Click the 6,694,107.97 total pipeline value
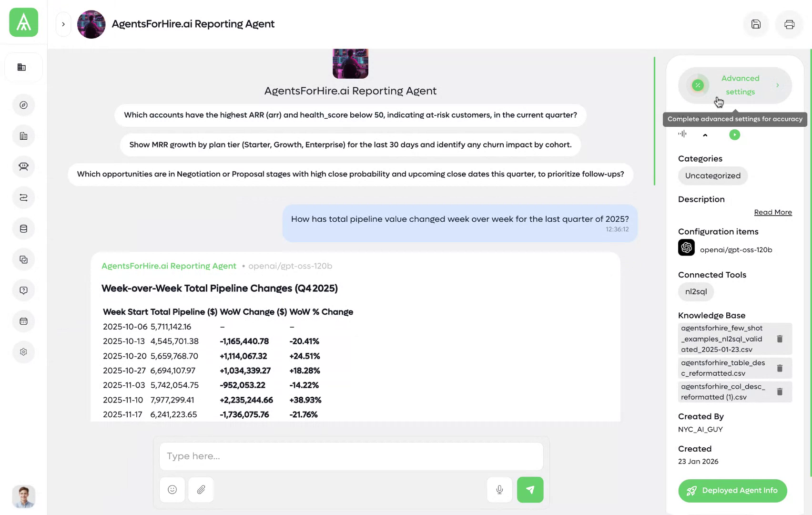This screenshot has height=515, width=812. 173,371
